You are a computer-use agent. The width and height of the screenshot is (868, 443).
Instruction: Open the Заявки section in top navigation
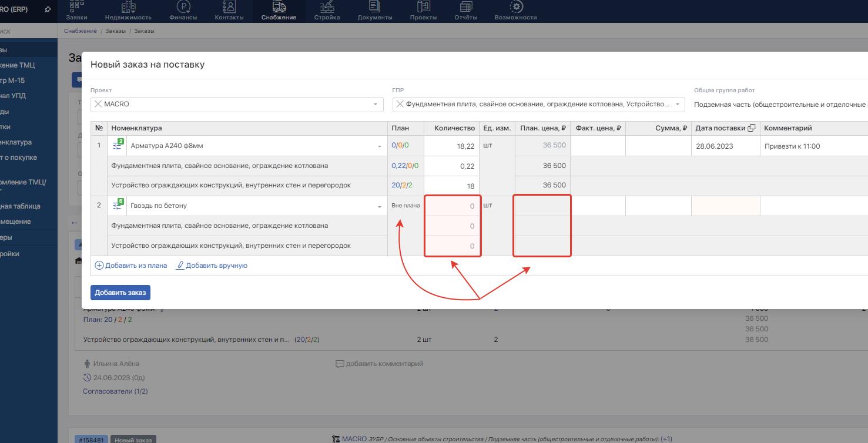(x=76, y=11)
